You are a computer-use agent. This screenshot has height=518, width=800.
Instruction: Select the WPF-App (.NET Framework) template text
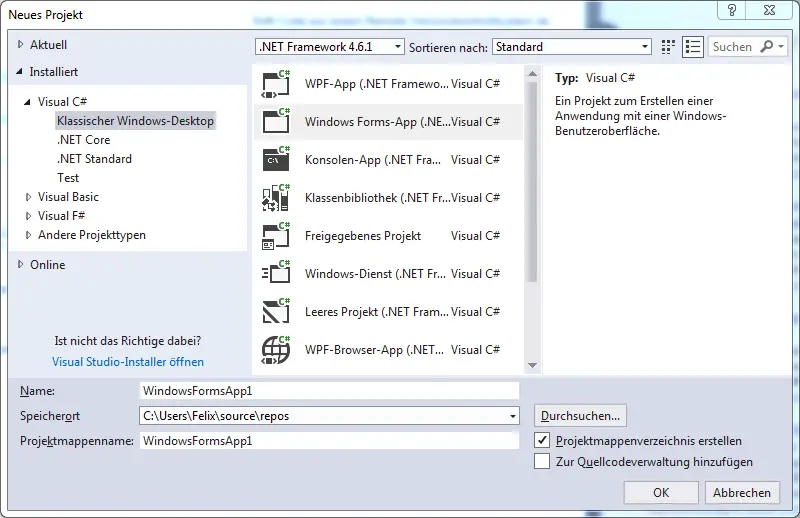(377, 84)
